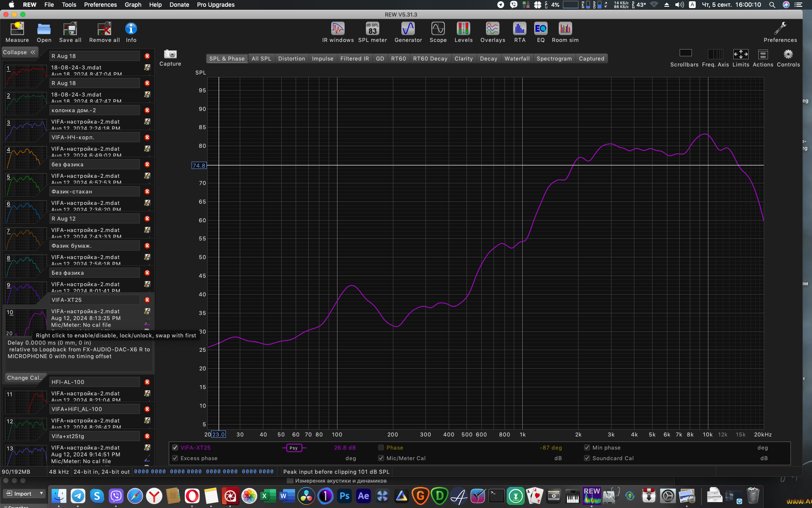
Task: Click the Change Cal button
Action: (24, 378)
